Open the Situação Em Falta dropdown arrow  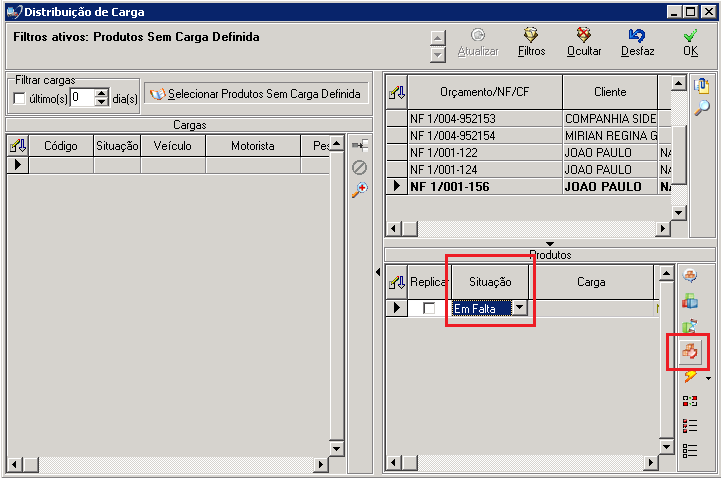pyautogui.click(x=520, y=307)
